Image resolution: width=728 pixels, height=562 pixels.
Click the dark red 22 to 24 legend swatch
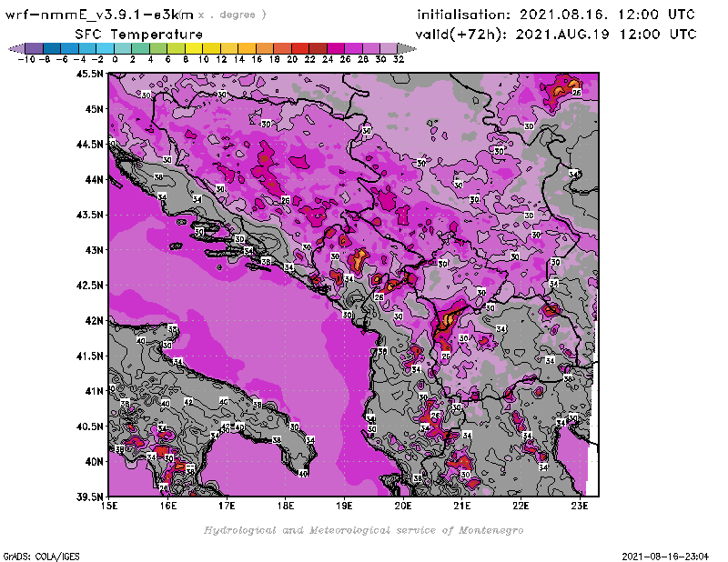318,48
